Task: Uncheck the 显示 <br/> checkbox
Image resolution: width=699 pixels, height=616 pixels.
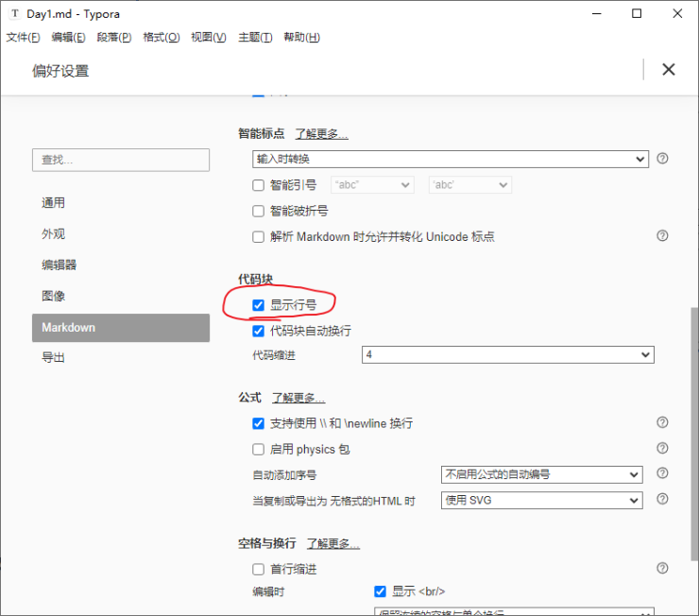Action: pos(380,591)
